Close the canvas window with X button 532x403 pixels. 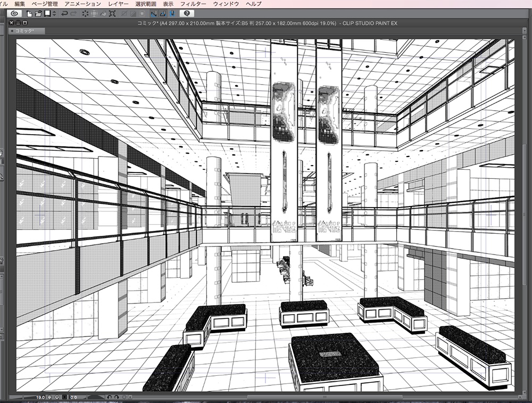(x=11, y=23)
